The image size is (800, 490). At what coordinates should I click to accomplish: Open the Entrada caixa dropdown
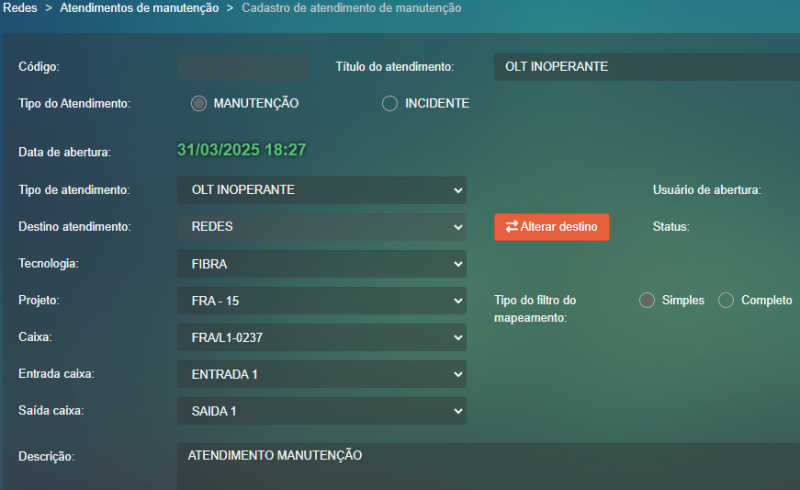pos(322,374)
